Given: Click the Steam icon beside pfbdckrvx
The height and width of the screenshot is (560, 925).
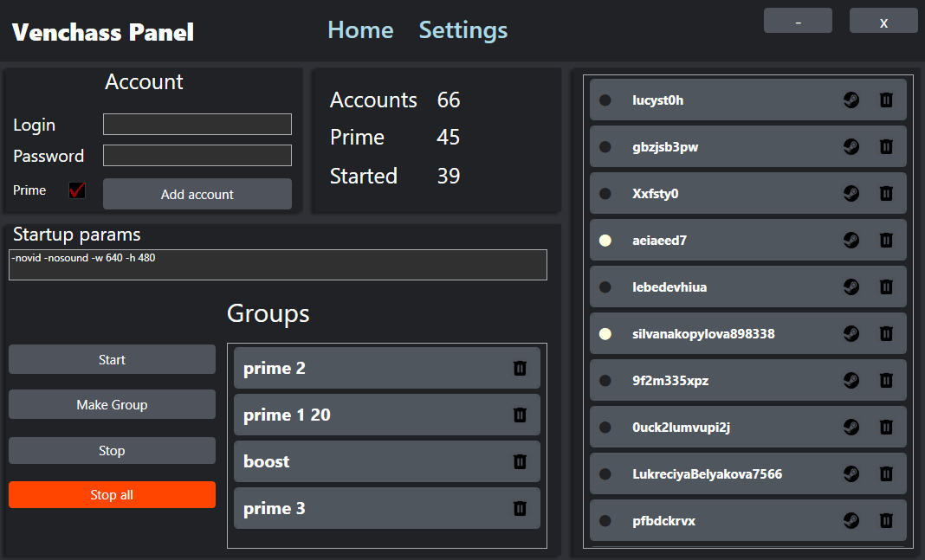Looking at the screenshot, I should pyautogui.click(x=851, y=520).
